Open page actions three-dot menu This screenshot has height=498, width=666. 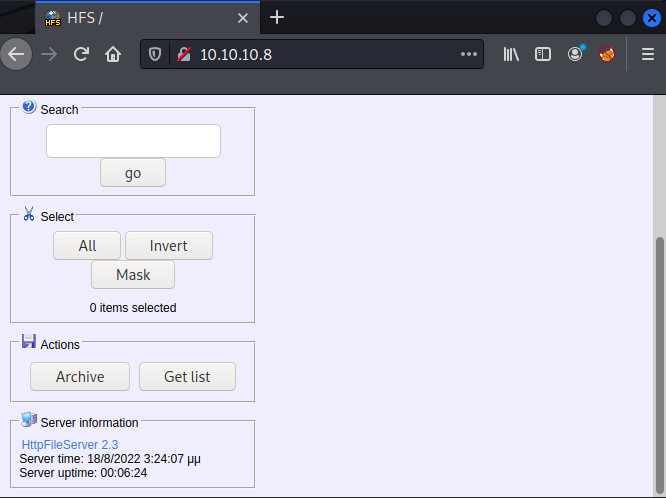click(x=468, y=54)
